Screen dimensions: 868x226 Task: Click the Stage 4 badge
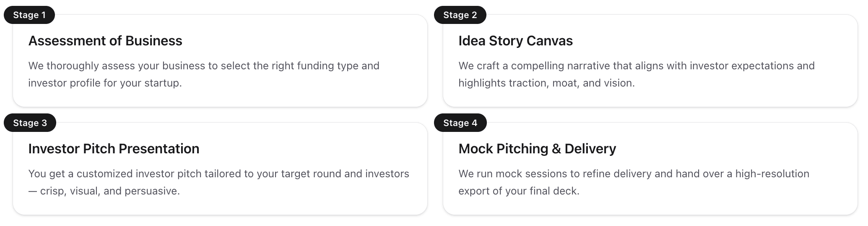(460, 123)
